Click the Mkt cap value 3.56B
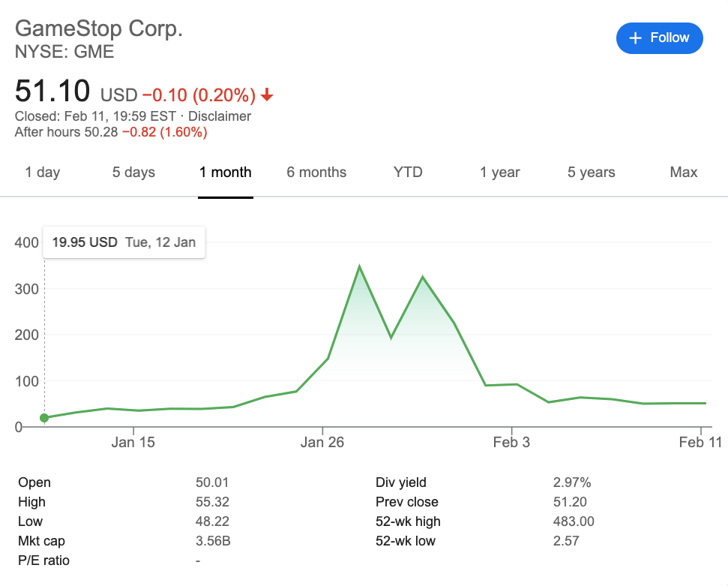The image size is (728, 586). [x=213, y=541]
